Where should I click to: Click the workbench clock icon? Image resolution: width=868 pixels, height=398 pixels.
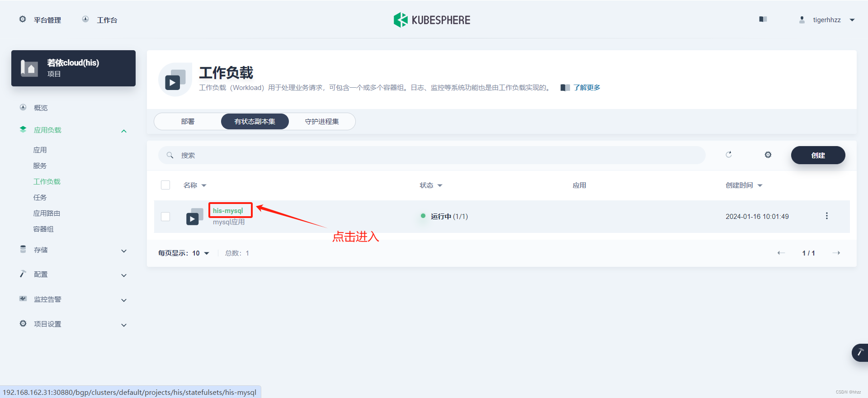point(85,19)
